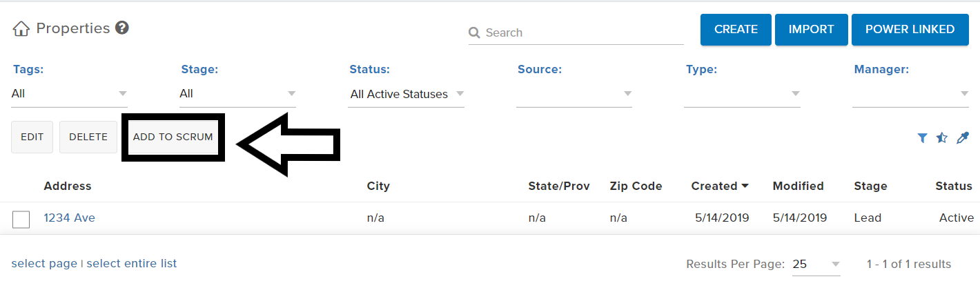The image size is (980, 297).
Task: Click the select entire list link
Action: [132, 263]
